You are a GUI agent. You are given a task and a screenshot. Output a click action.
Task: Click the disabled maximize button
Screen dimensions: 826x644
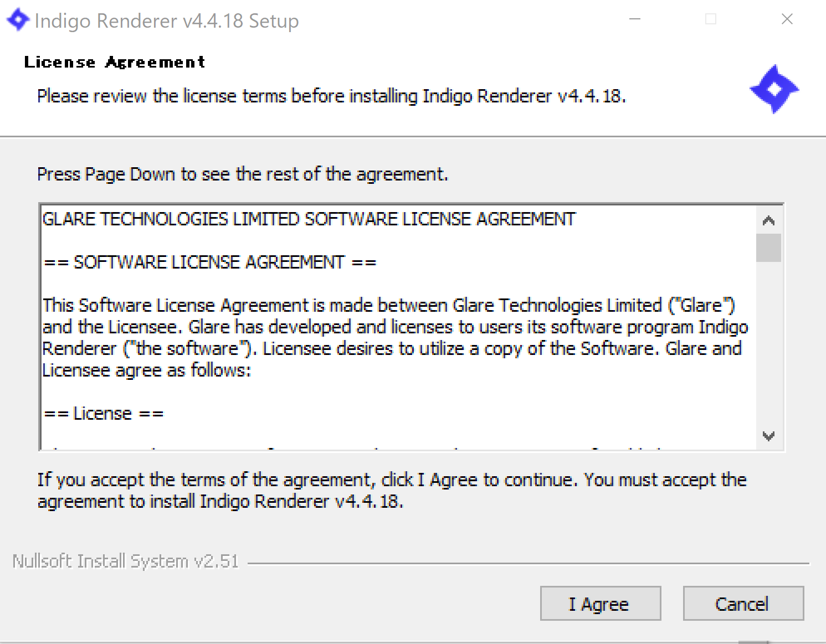[711, 19]
